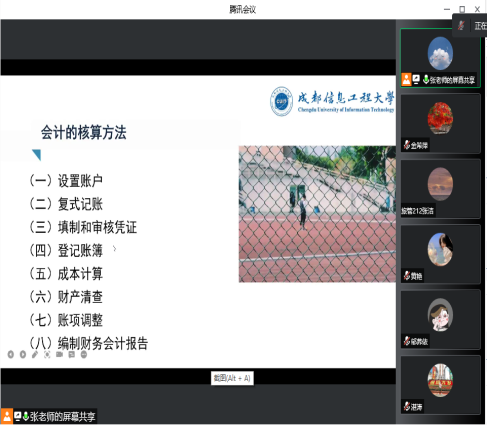Image resolution: width=487 pixels, height=425 pixels.
Task: Click the 截图(Alt + A) screenshot button
Action: (x=232, y=378)
